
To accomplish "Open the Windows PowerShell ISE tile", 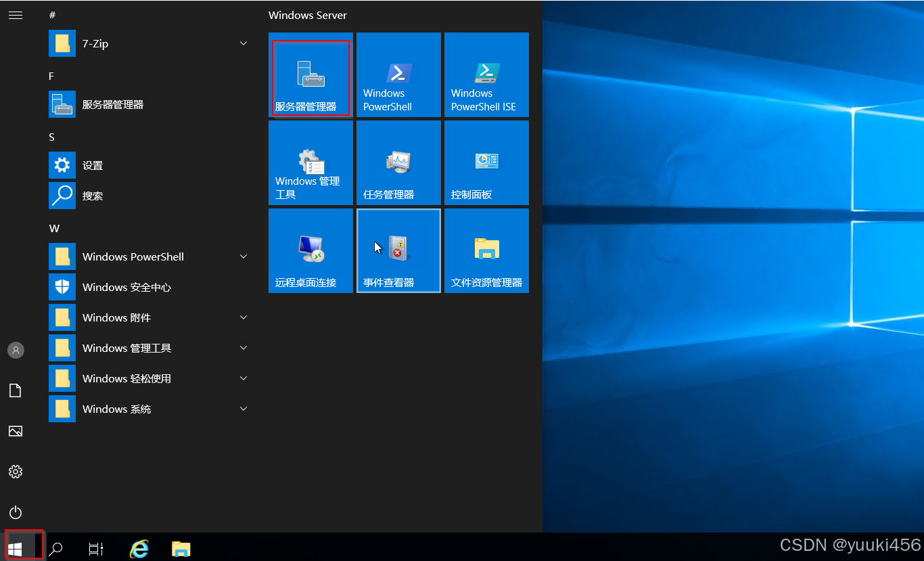I will click(x=486, y=74).
